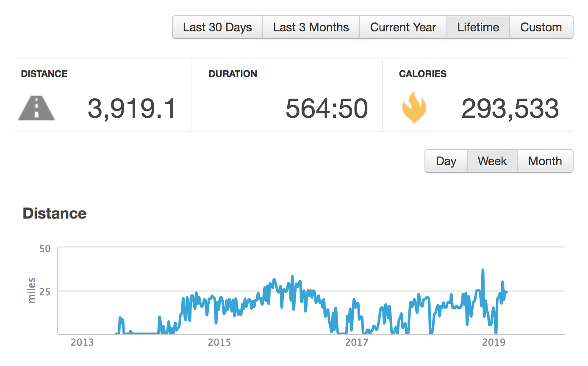Screen dimensions: 588x366
Task: Click the total distance value 3,919.1
Action: pyautogui.click(x=132, y=108)
